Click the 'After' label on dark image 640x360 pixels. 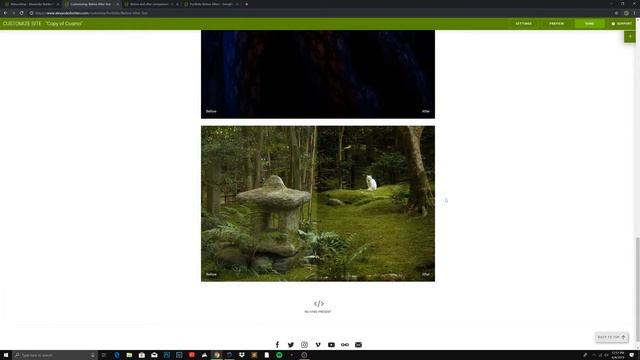click(426, 111)
